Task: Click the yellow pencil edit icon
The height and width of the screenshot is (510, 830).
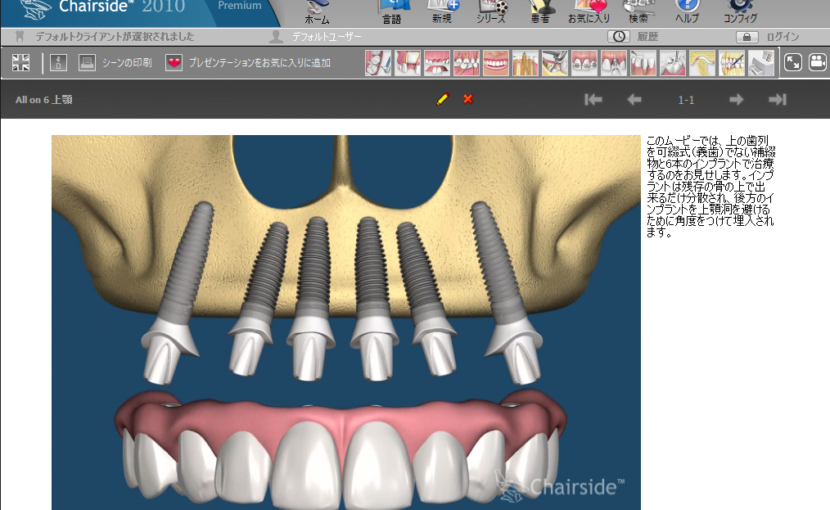Action: tap(443, 99)
